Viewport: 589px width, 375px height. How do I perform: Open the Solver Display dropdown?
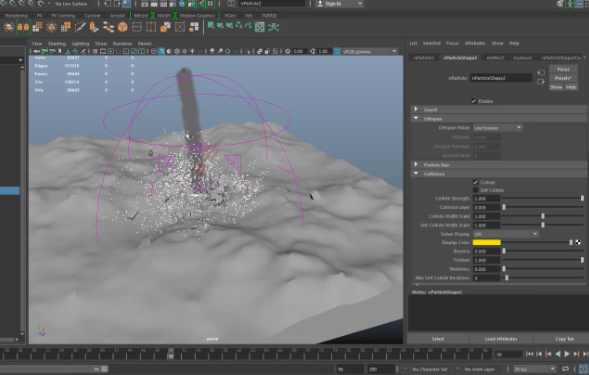[506, 234]
